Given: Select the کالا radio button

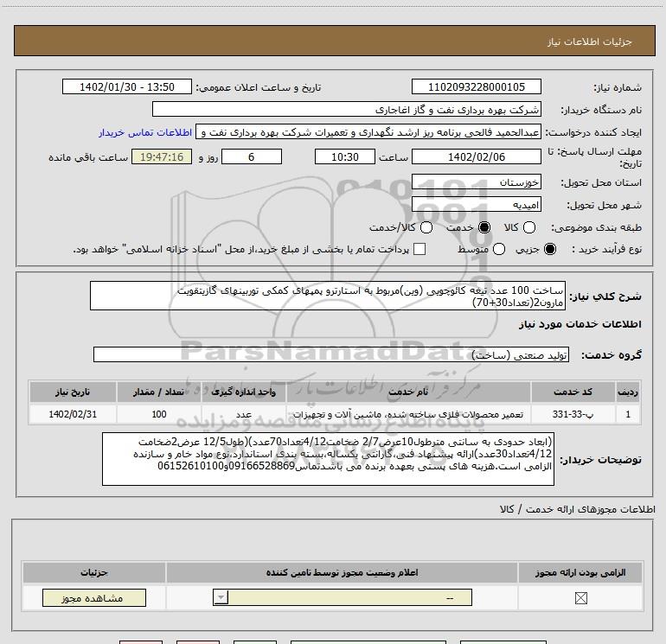Looking at the screenshot, I should point(528,227).
